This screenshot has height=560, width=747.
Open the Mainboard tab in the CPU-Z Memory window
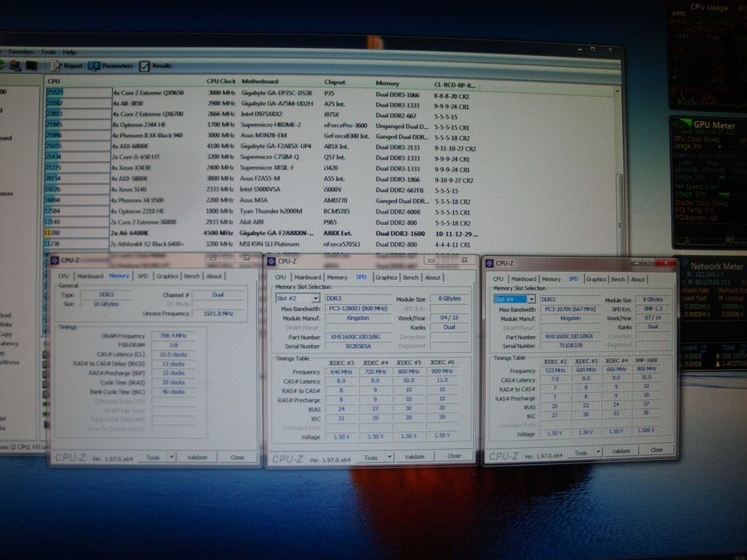pos(90,276)
